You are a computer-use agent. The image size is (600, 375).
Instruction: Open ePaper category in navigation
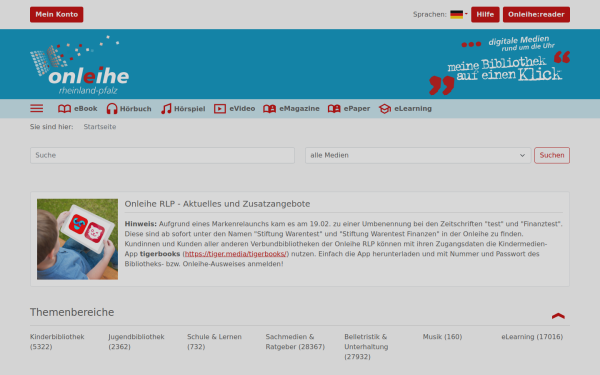click(349, 109)
